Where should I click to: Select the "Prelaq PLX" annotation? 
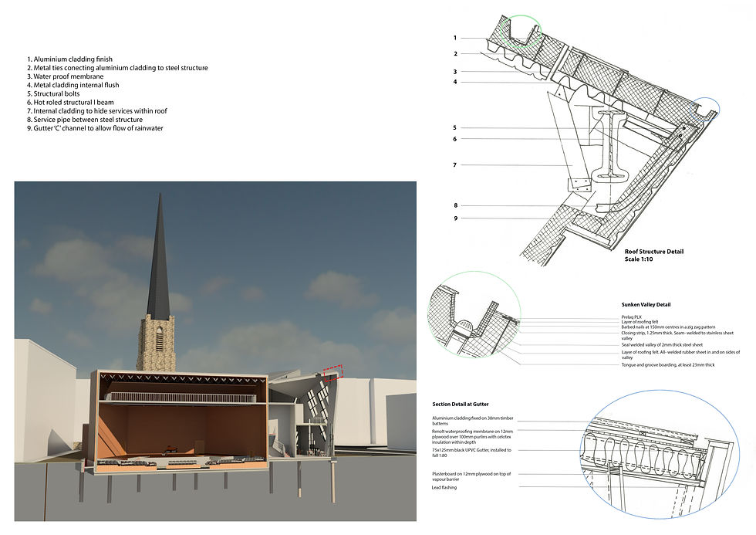click(631, 317)
